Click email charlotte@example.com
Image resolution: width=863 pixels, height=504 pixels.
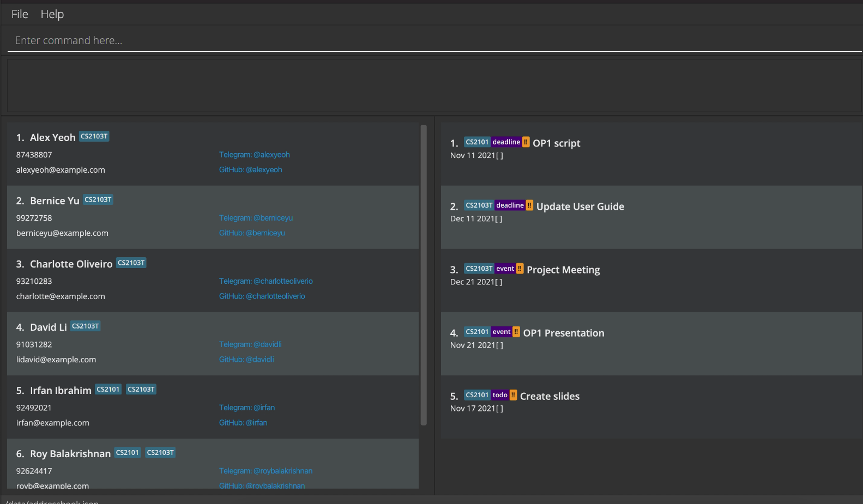(61, 296)
